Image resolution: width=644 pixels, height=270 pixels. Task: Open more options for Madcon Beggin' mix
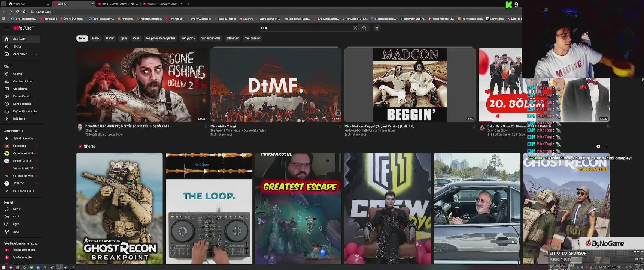474,127
